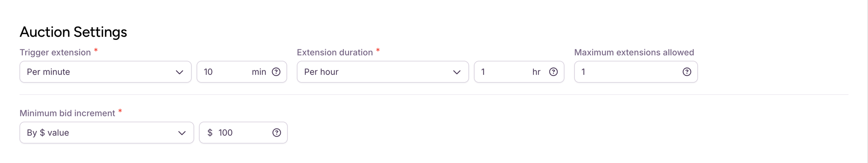Click the "$" prefix in the amount field

(x=210, y=133)
